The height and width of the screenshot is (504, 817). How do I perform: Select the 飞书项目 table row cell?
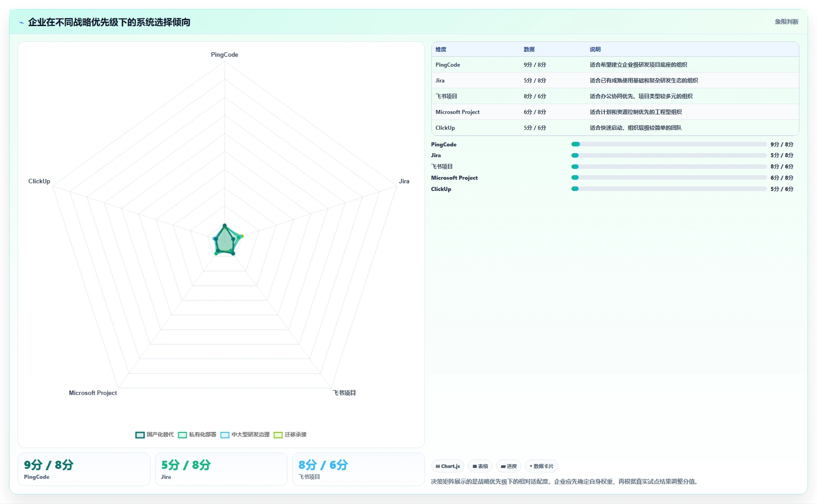point(446,96)
